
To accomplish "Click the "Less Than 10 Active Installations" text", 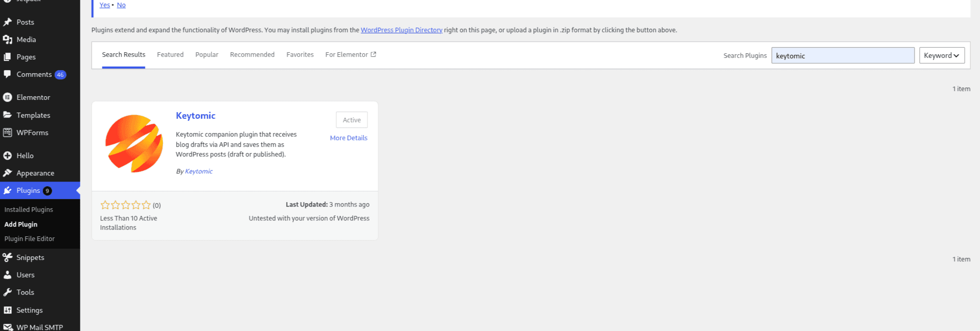I will pos(128,223).
